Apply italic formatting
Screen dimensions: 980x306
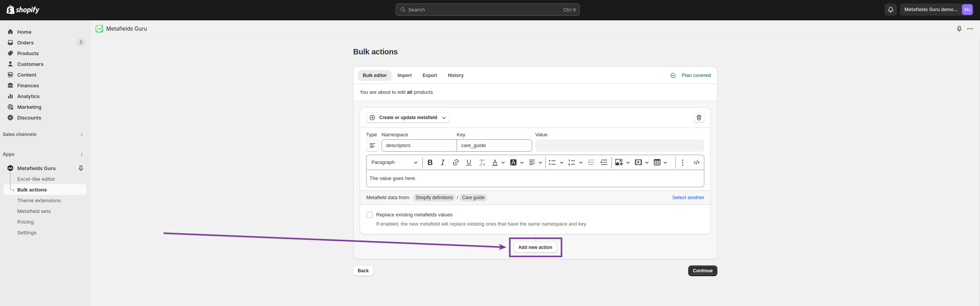[442, 162]
